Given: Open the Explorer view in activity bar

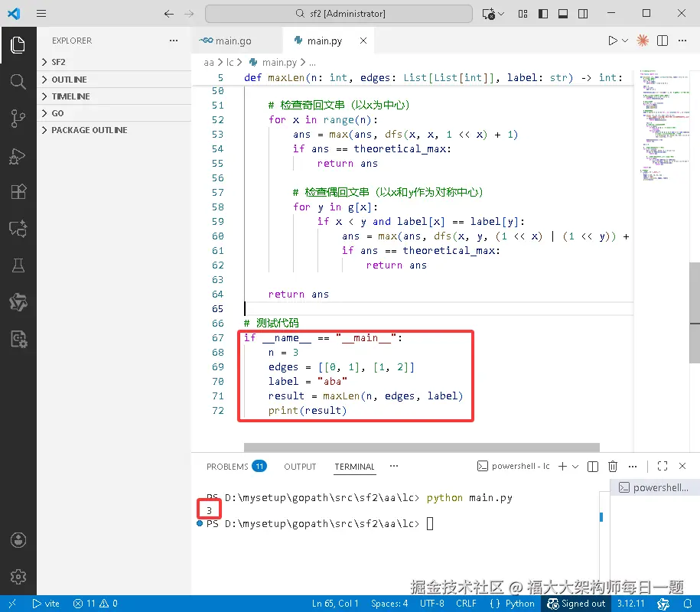Looking at the screenshot, I should [18, 44].
